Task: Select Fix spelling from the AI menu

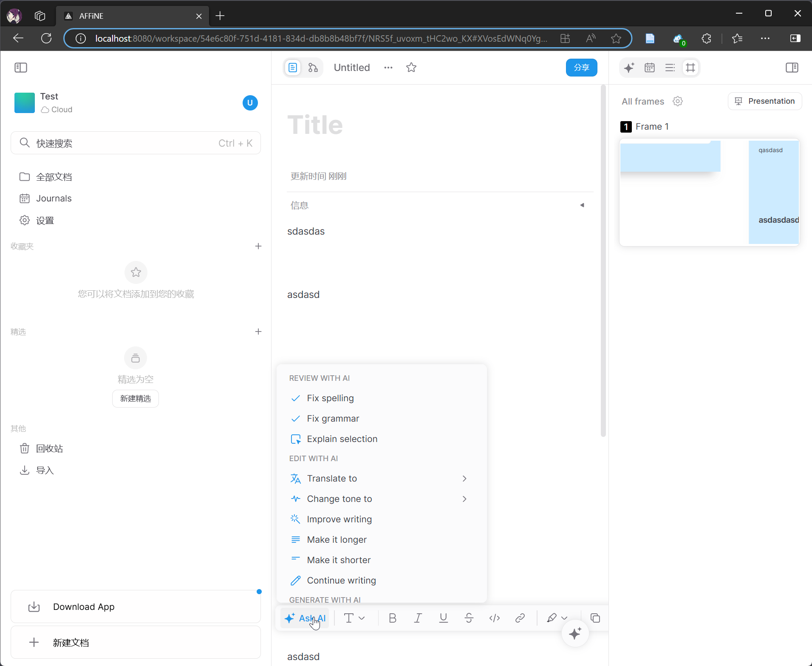Action: click(330, 398)
